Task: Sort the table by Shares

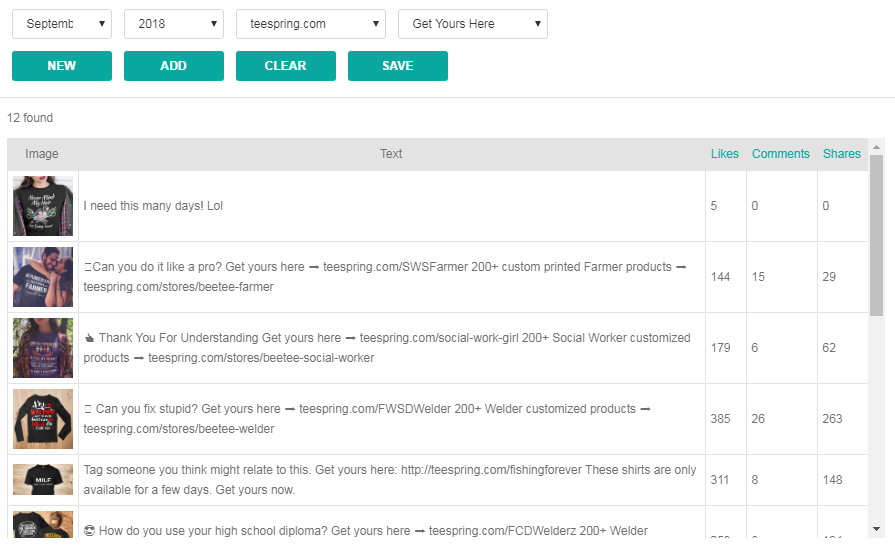Action: pyautogui.click(x=841, y=154)
